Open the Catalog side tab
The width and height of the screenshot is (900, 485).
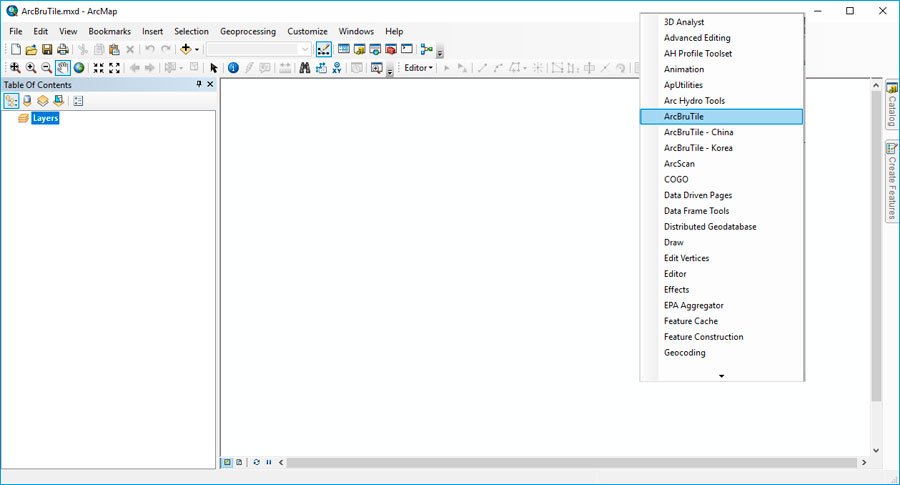892,105
